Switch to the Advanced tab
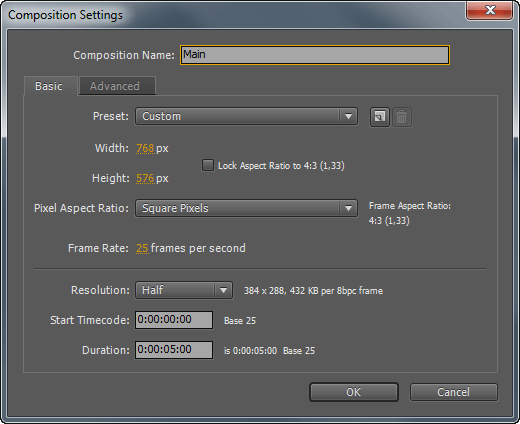This screenshot has height=424, width=520. (x=117, y=86)
